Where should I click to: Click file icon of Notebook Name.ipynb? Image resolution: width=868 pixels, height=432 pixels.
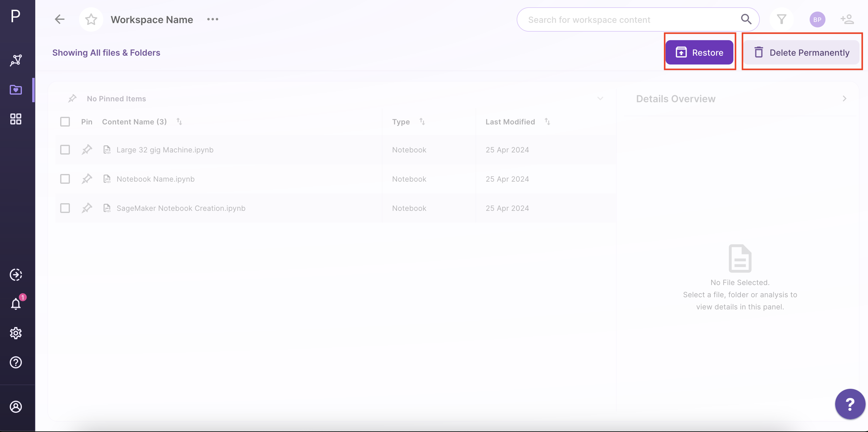[107, 179]
